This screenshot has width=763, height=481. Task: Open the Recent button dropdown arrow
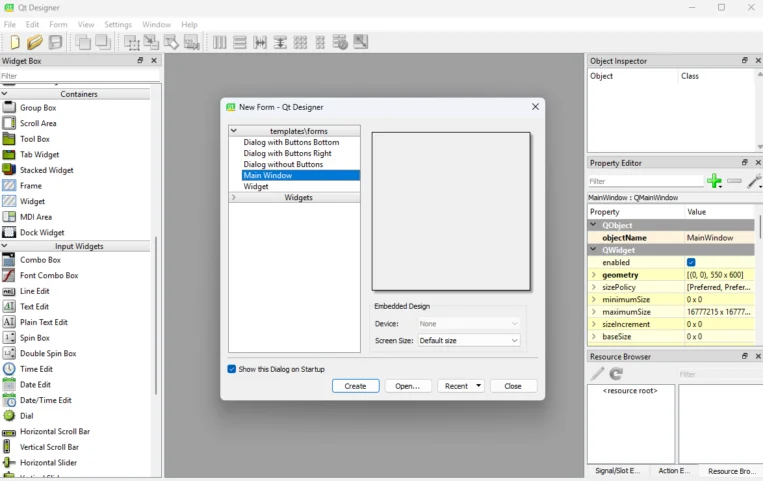pos(478,386)
